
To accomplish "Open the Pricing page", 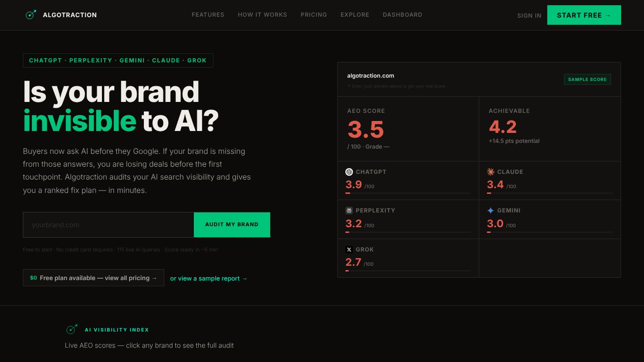I will click(314, 15).
